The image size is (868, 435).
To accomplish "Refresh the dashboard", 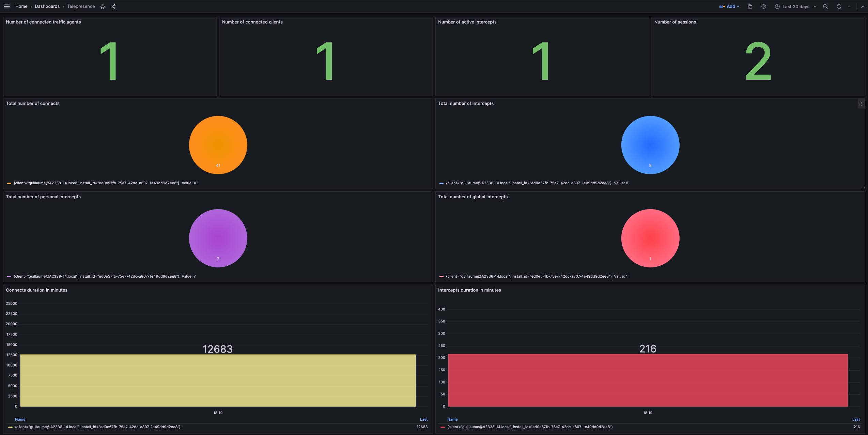I will click(x=839, y=6).
